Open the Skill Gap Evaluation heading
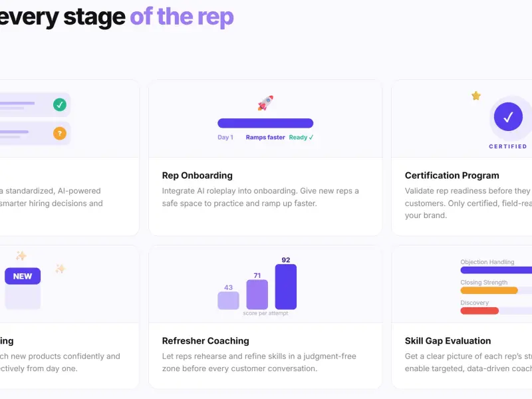The height and width of the screenshot is (399, 532). 448,340
